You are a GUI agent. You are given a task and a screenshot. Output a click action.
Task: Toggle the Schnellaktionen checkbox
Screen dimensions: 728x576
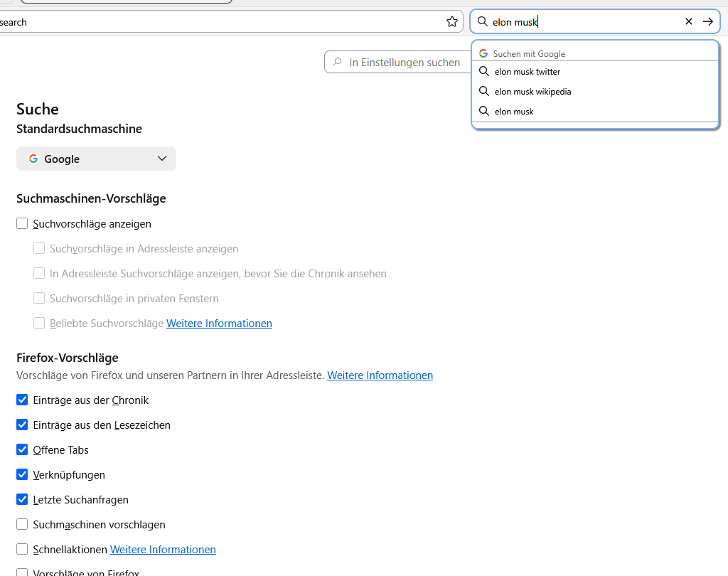22,550
